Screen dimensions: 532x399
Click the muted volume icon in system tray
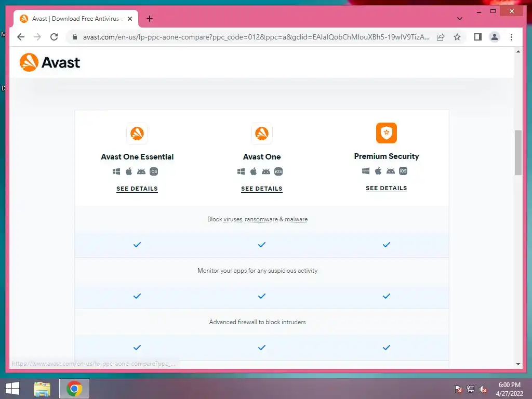click(x=483, y=389)
